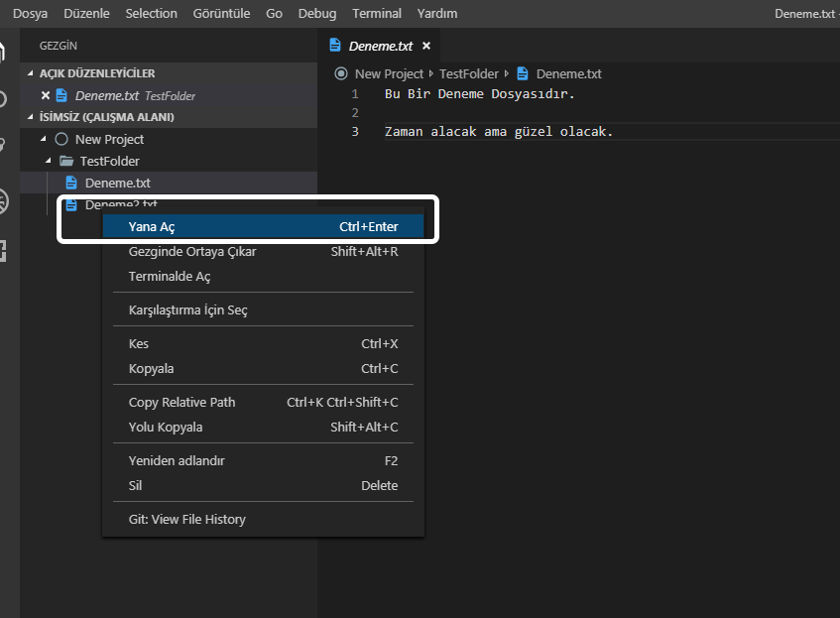840x618 pixels.
Task: Choose Gezginde Ortaya Çıkar from context menu
Action: click(x=263, y=251)
